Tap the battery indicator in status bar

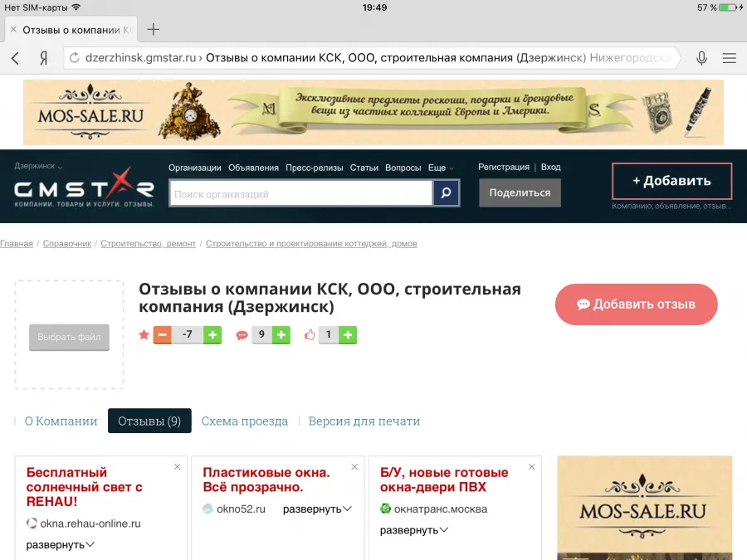[730, 7]
